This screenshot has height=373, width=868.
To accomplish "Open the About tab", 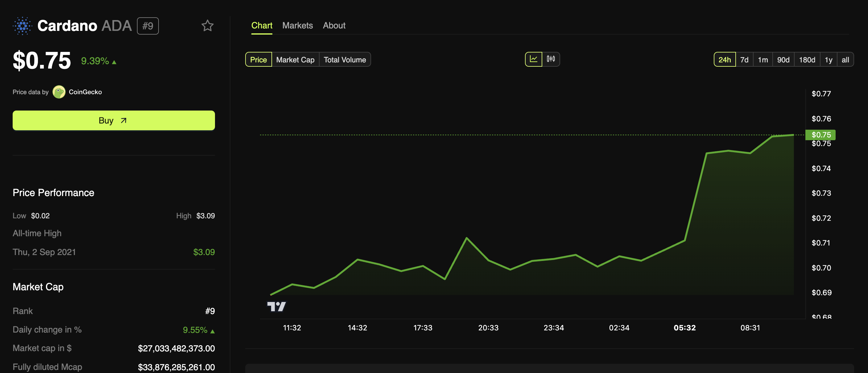I will click(334, 25).
